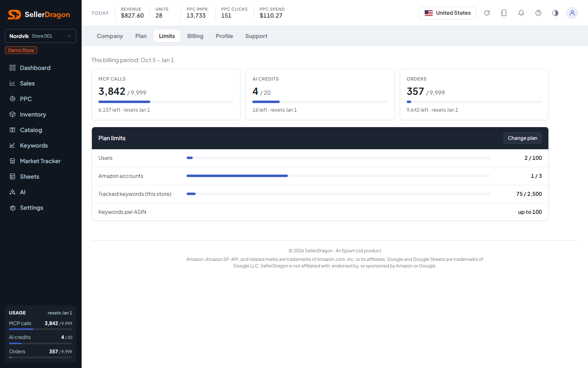Click the Keywords per ASIN row
Screen dimensions: 588x368
[x=320, y=212]
